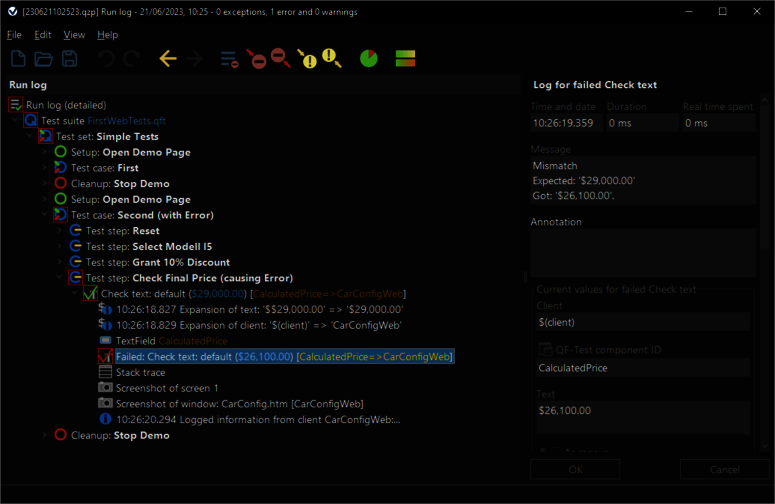Click the QF-Test component ID icon

pos(546,349)
